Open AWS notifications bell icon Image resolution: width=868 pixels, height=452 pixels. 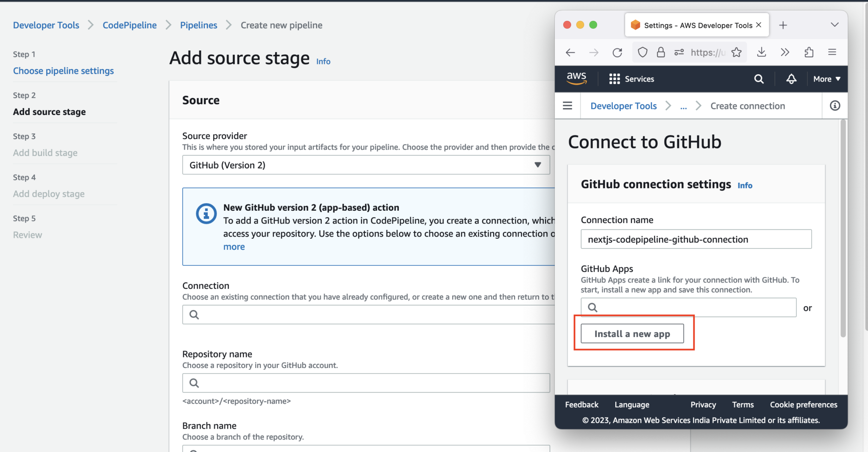click(791, 79)
